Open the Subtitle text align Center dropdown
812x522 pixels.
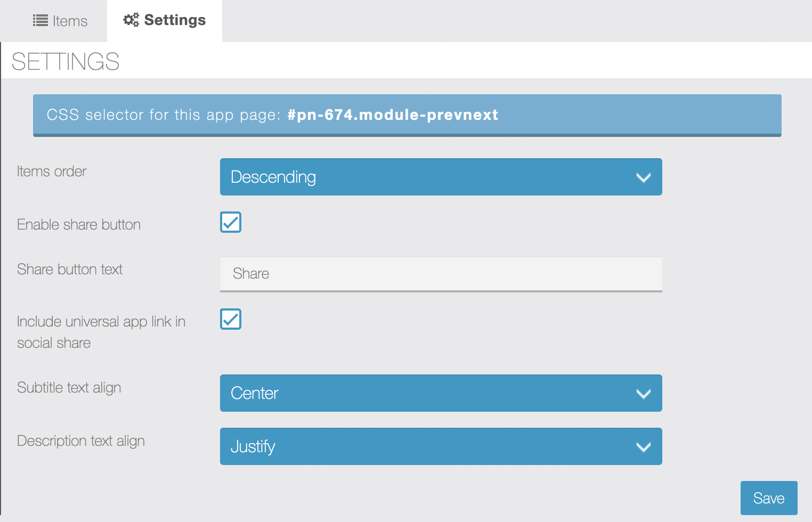(x=441, y=393)
